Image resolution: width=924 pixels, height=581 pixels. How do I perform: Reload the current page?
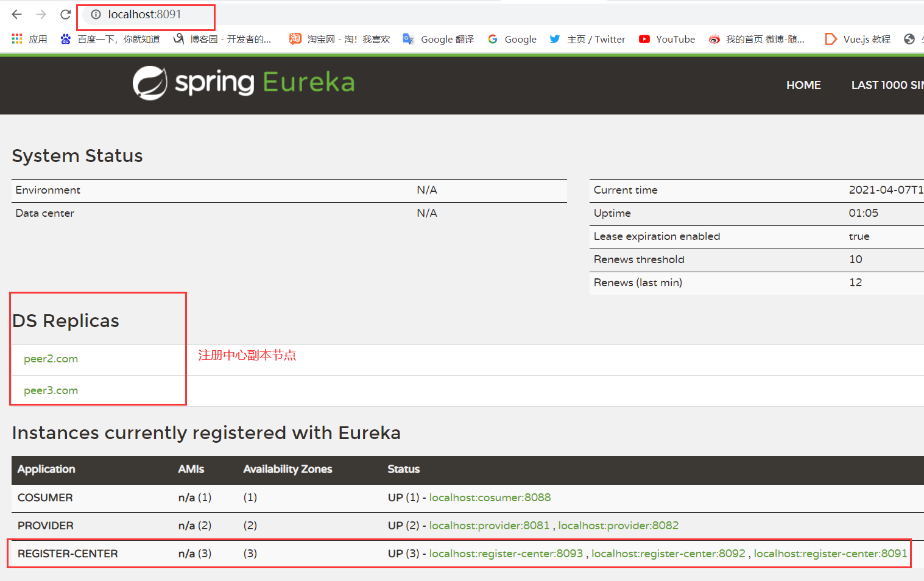click(65, 14)
